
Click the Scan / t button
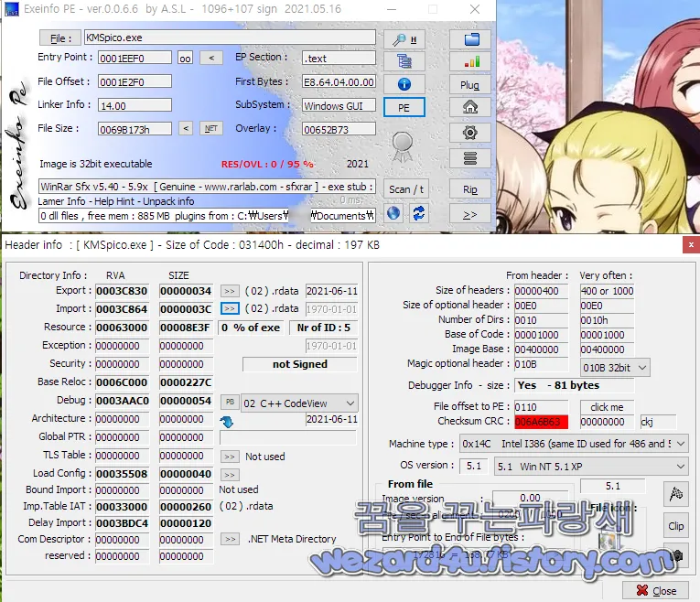(x=405, y=189)
